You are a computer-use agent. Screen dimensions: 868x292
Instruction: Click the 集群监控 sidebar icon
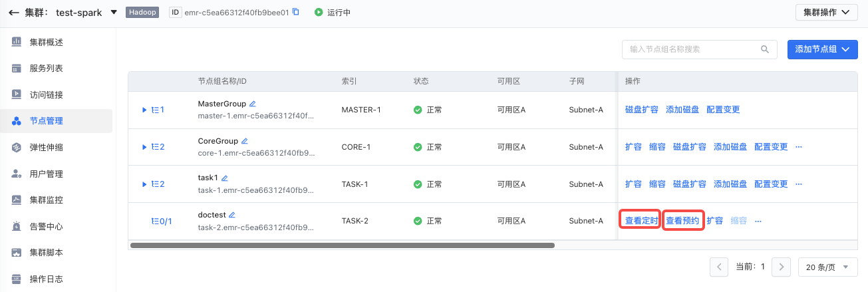17,200
